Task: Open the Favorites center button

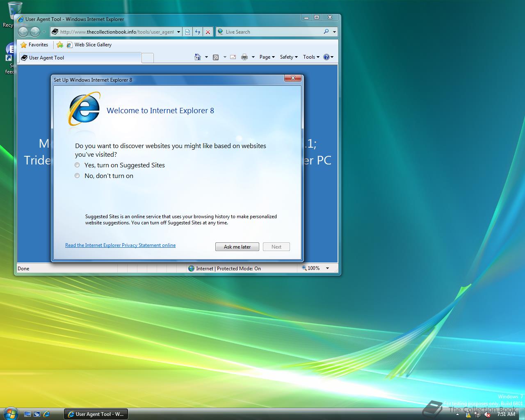Action: (x=34, y=45)
